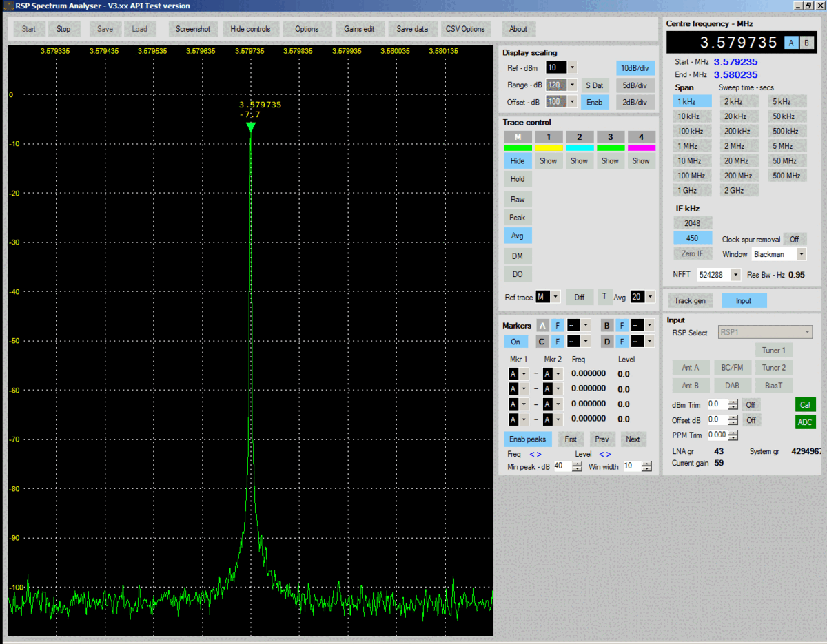Click the yellow trace 1 color swatch
Viewport: 827px width, 644px height.
coord(549,147)
